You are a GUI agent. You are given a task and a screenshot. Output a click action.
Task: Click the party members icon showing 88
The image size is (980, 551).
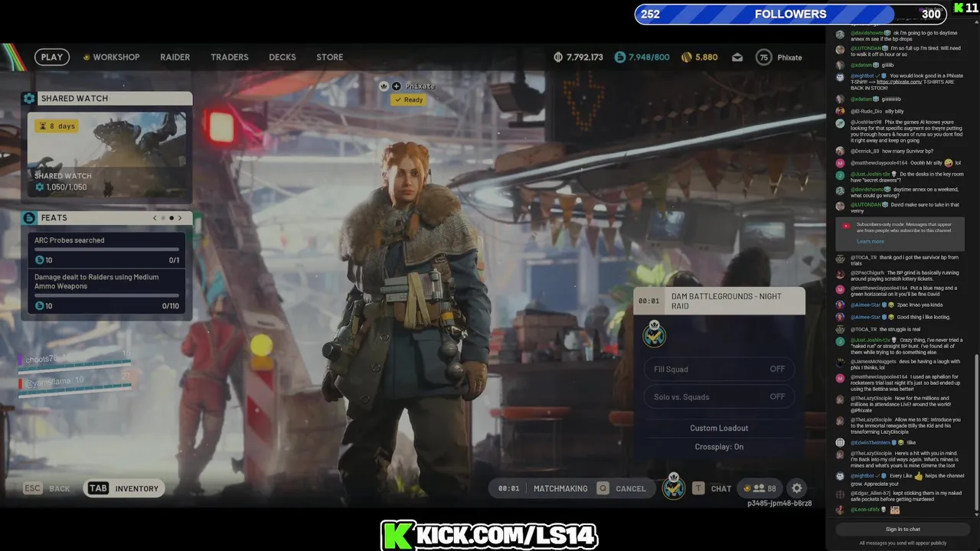(x=759, y=488)
